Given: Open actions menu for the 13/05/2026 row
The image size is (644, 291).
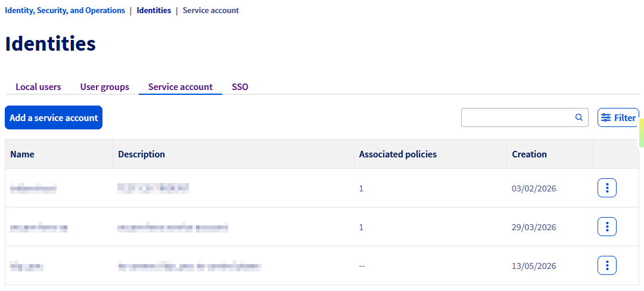Looking at the screenshot, I should click(606, 265).
